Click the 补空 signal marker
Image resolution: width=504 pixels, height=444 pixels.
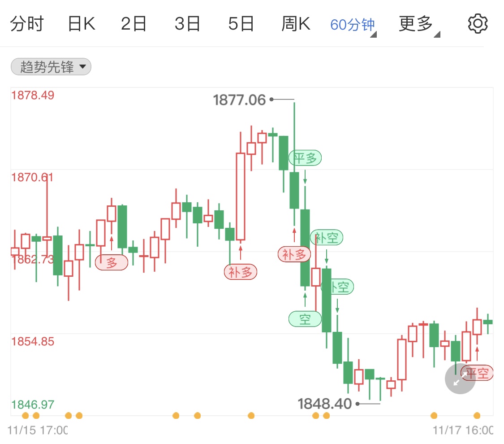(x=327, y=238)
